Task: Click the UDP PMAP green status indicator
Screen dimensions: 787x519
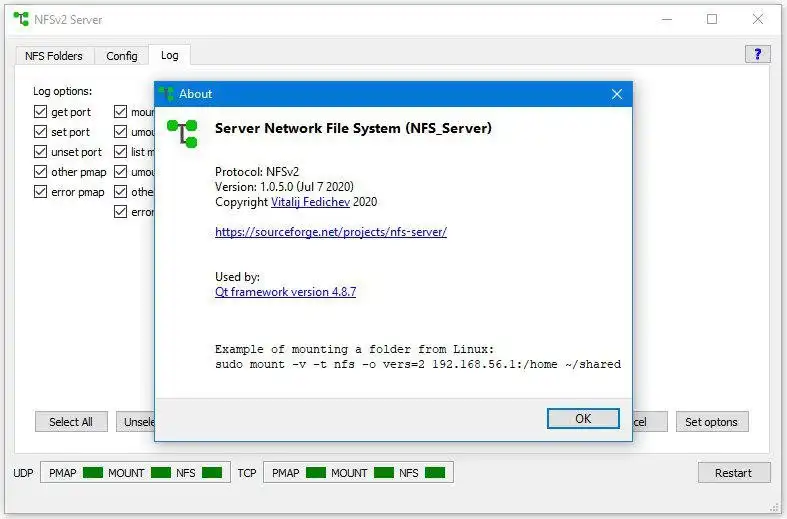Action: point(93,473)
